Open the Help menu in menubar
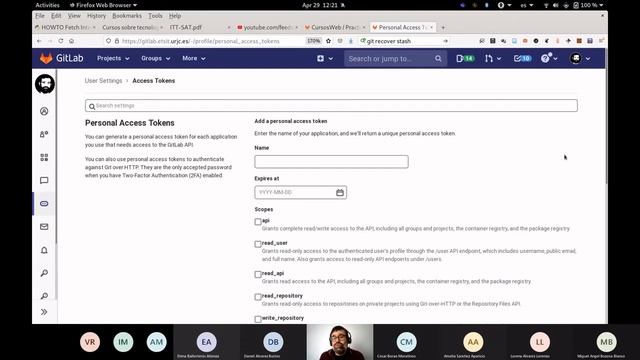Screen dimensions: 640x360 [175, 16]
